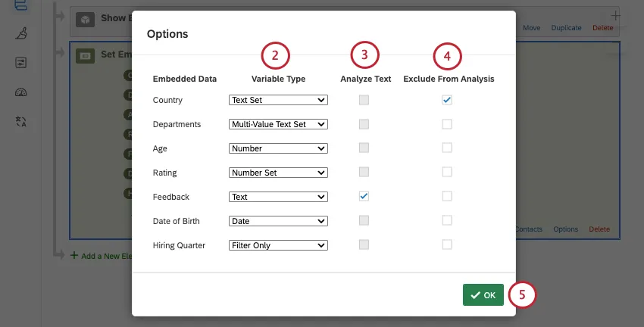Viewport: 644px width, 327px height.
Task: Click the Date of Birth label
Action: pyautogui.click(x=177, y=221)
